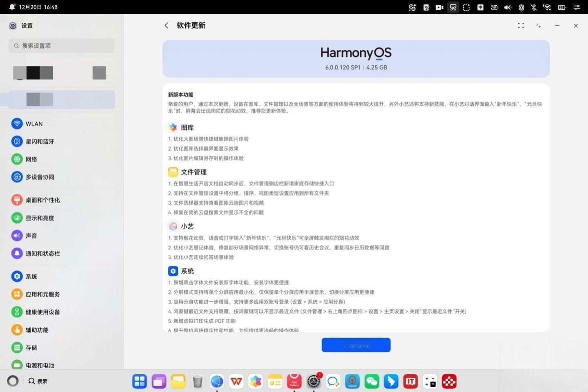Image resolution: width=588 pixels, height=392 pixels.
Task: Launch WeChat from the dock
Action: tap(372, 381)
